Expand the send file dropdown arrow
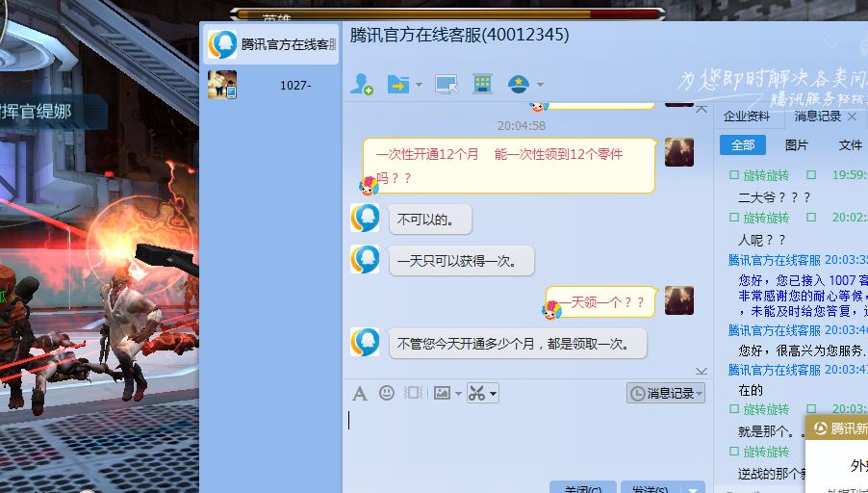 (419, 85)
